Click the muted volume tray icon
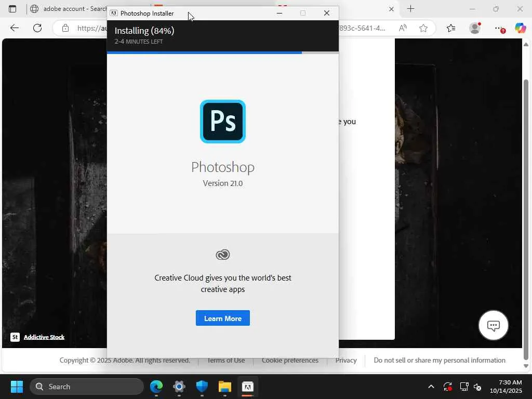The width and height of the screenshot is (532, 399). (478, 387)
